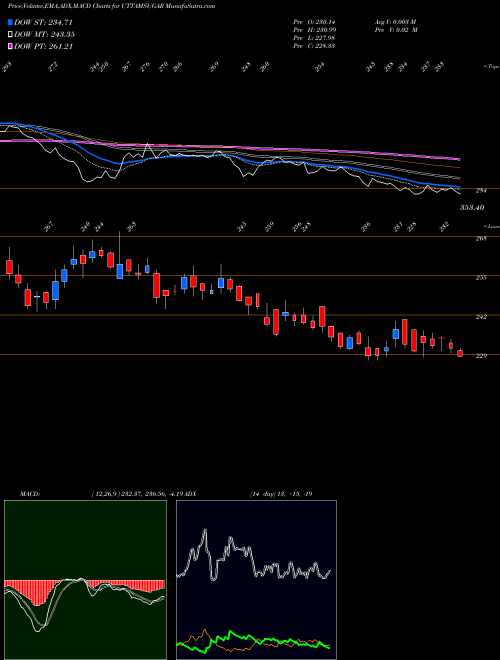Click the DOW ST: 234.71 label
The height and width of the screenshot is (660, 500).
(x=43, y=23)
